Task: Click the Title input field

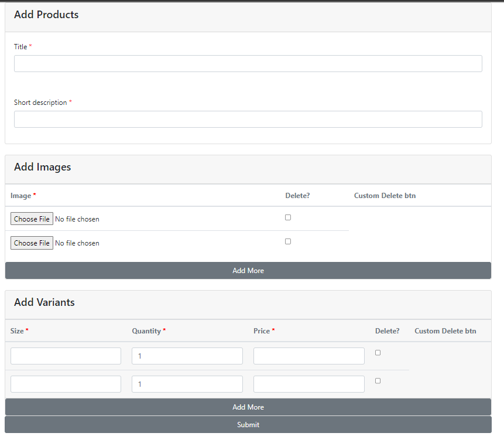Action: coord(248,64)
